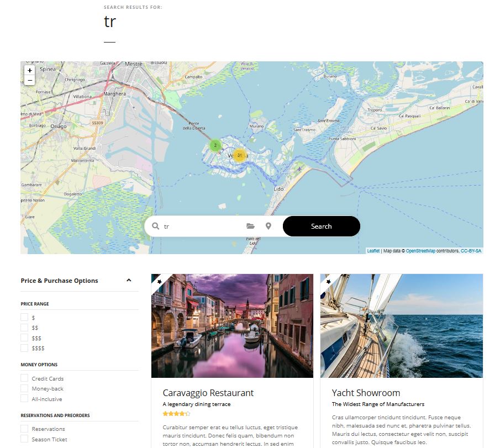Click the 'SEARCH RESULTS FOR:' heading text
Image resolution: width=500 pixels, height=448 pixels.
pos(133,7)
